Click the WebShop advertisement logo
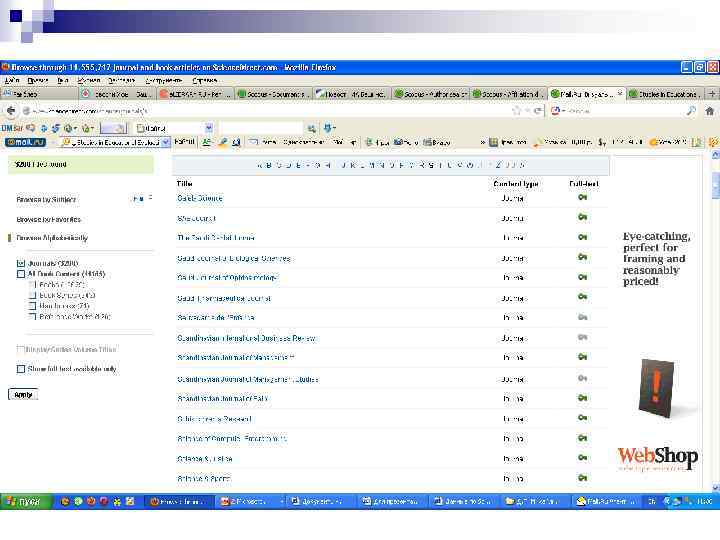The height and width of the screenshot is (540, 720). click(658, 457)
